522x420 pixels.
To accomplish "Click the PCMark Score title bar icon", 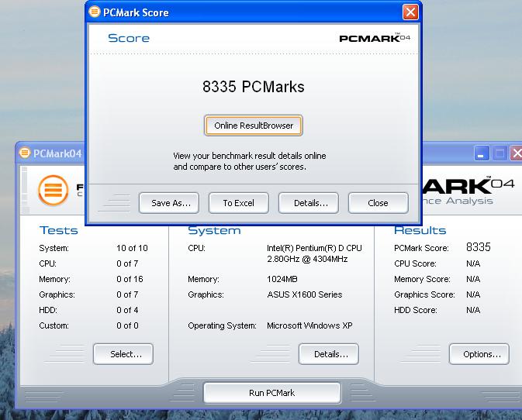I will coord(95,12).
